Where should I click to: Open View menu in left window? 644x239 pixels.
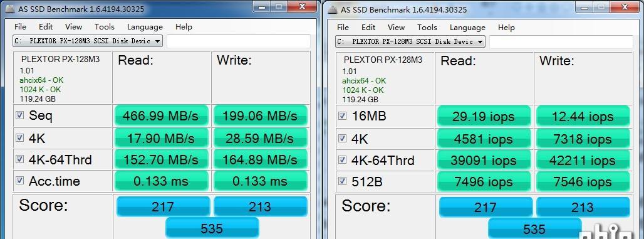[x=73, y=27]
